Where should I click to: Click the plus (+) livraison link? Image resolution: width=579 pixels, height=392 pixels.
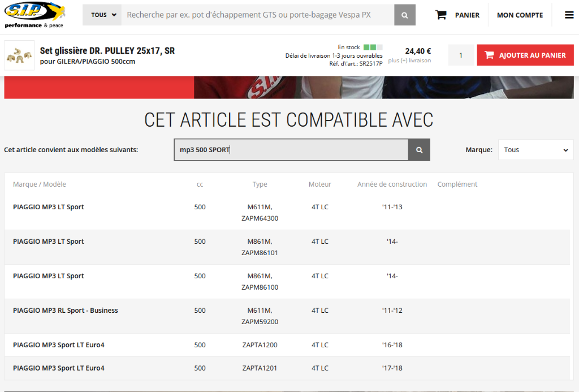pyautogui.click(x=409, y=61)
